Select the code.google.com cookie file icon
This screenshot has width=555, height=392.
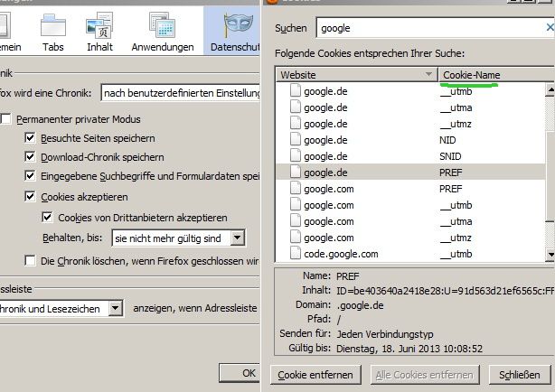296,253
